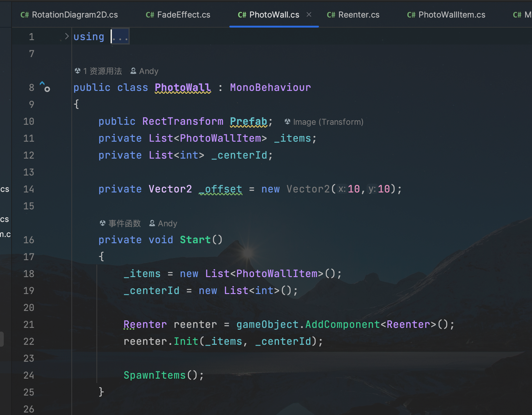Click the C# icon on Reenter.cs tab

tap(331, 15)
